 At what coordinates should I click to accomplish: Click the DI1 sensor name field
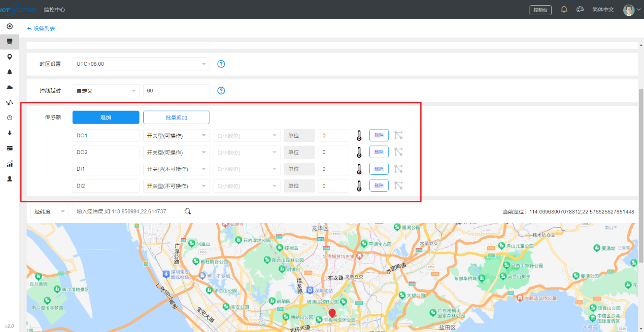pyautogui.click(x=106, y=169)
